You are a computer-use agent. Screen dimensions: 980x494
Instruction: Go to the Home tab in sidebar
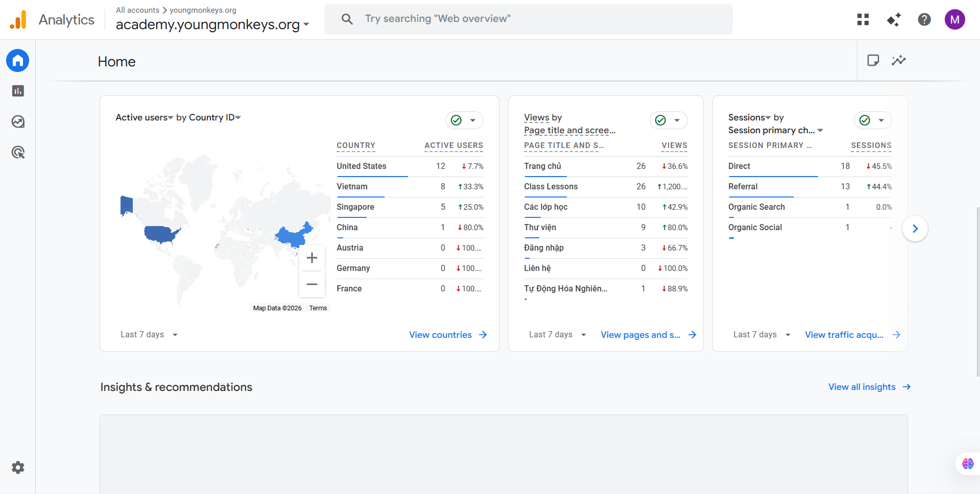[x=18, y=61]
